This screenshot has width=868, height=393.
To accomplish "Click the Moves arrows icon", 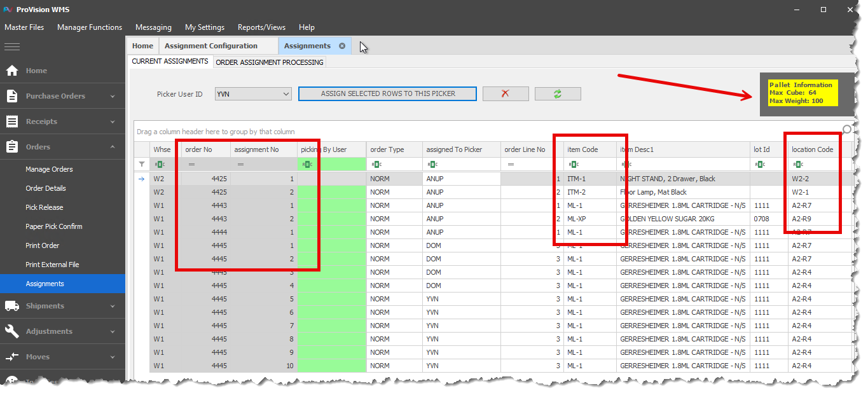I will [12, 357].
